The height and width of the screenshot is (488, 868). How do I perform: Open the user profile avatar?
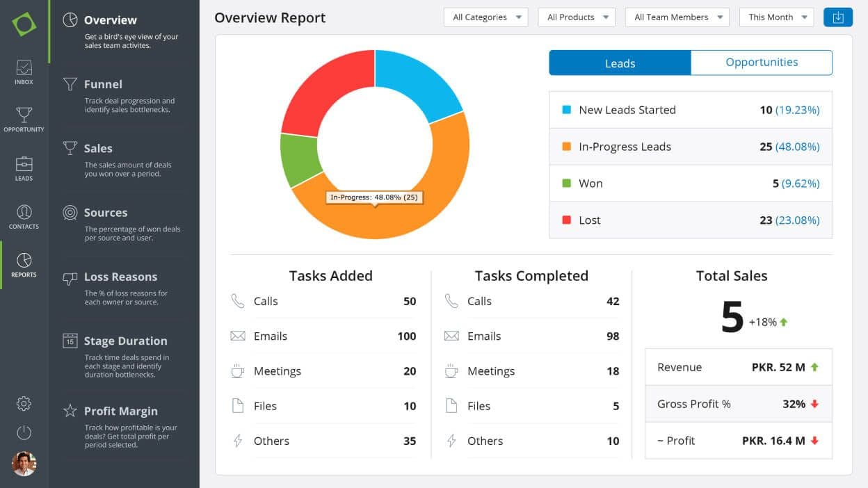[24, 464]
